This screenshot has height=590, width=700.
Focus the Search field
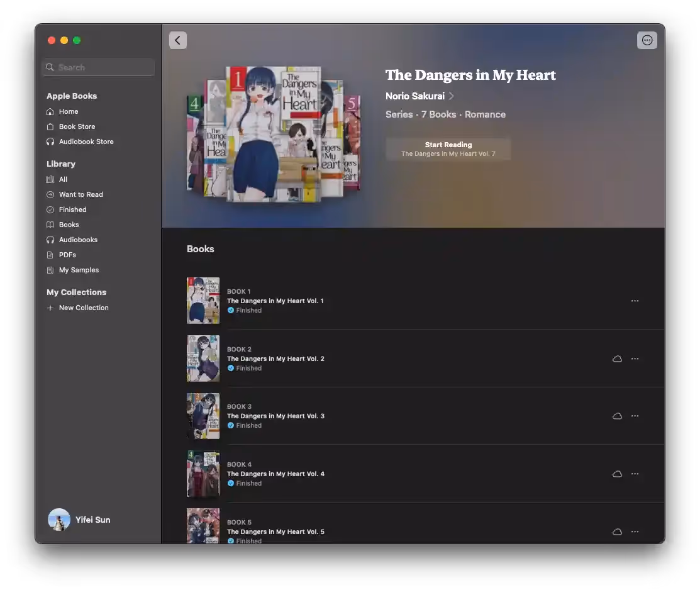[x=98, y=67]
